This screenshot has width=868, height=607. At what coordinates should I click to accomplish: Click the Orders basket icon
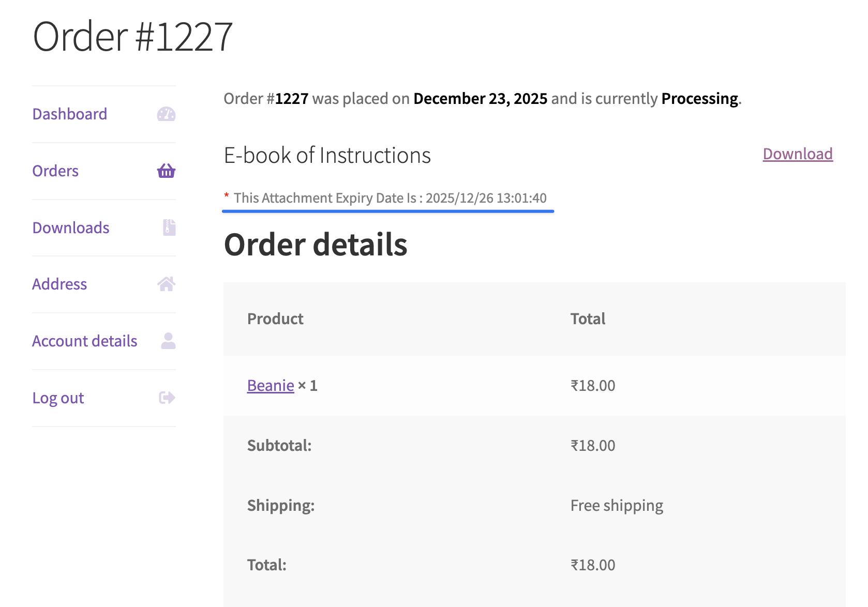click(166, 171)
